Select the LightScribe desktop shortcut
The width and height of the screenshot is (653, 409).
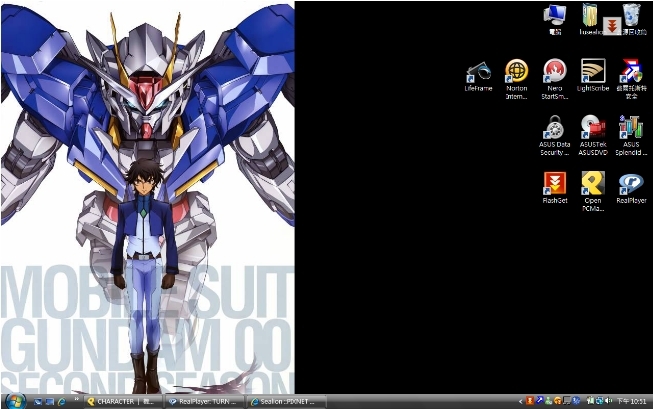593,75
